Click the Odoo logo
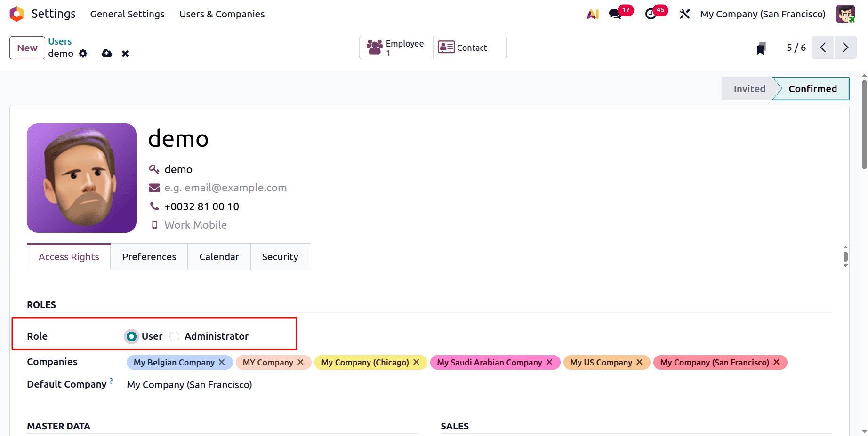The height and width of the screenshot is (436, 868). [x=16, y=14]
